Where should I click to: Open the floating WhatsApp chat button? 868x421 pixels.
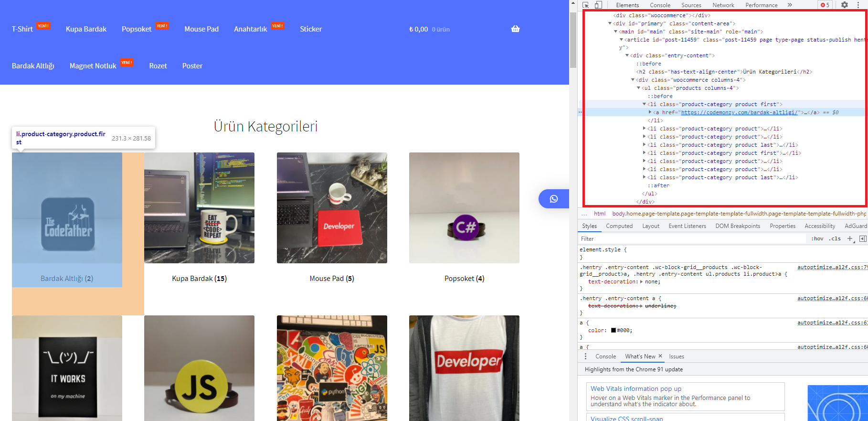[x=554, y=199]
